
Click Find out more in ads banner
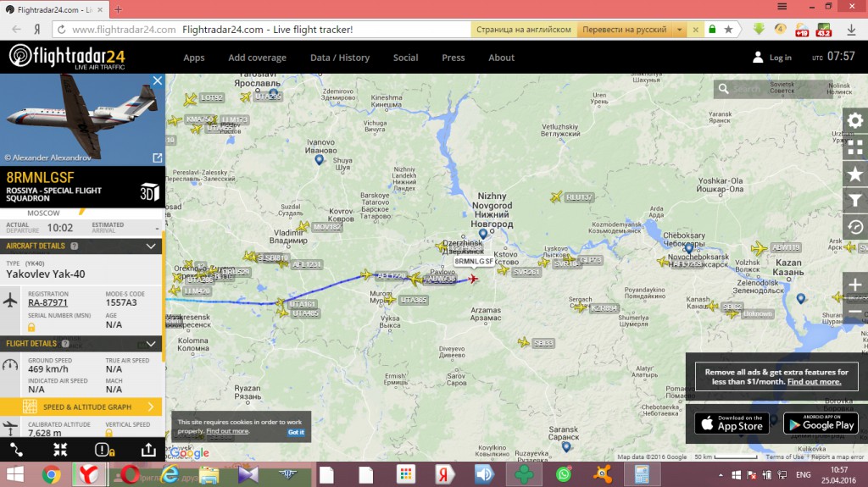tap(814, 382)
